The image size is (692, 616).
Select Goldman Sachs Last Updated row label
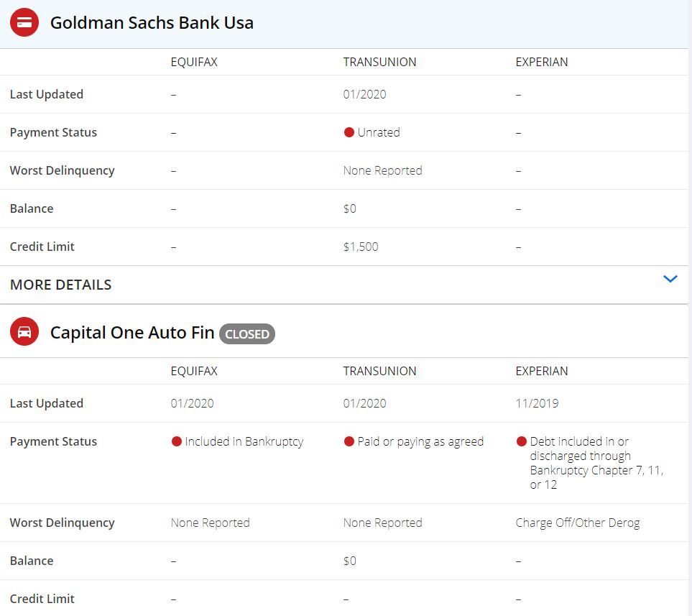click(46, 94)
